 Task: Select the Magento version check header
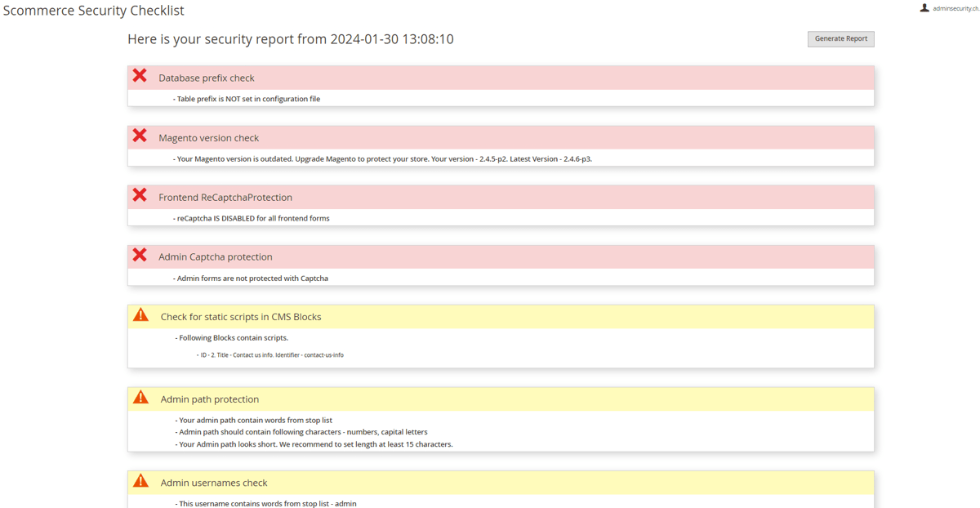coord(209,138)
